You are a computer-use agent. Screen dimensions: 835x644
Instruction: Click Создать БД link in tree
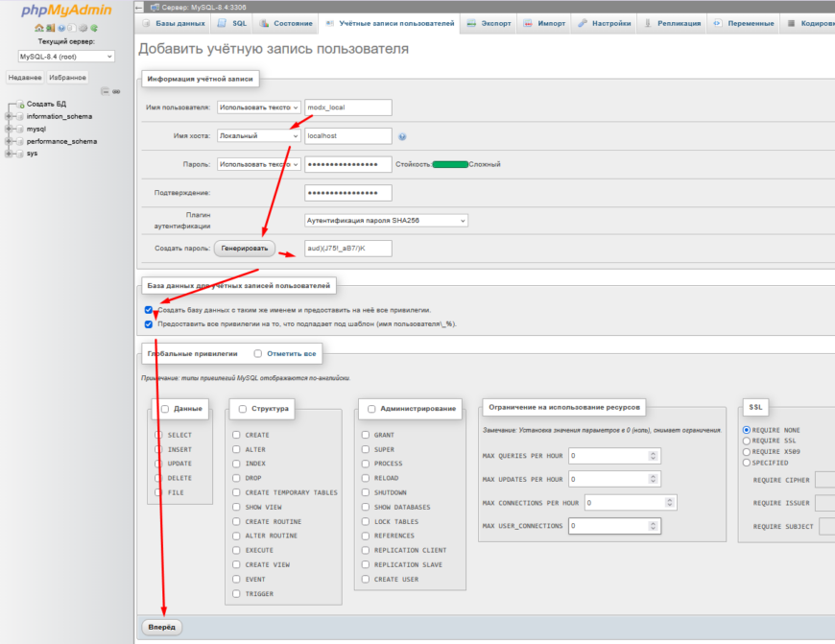[x=46, y=104]
